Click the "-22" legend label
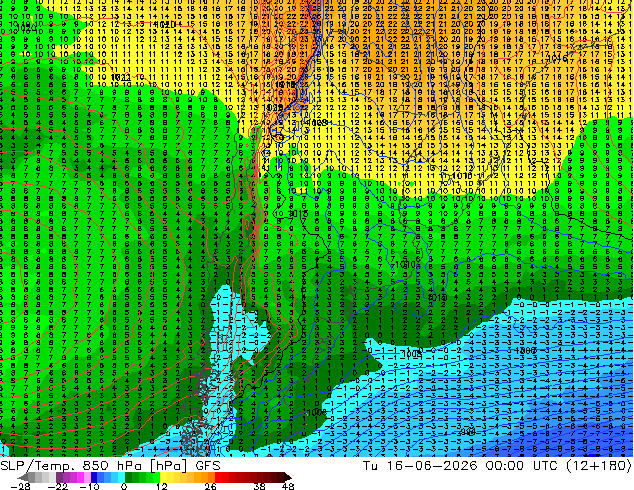 click(x=58, y=486)
